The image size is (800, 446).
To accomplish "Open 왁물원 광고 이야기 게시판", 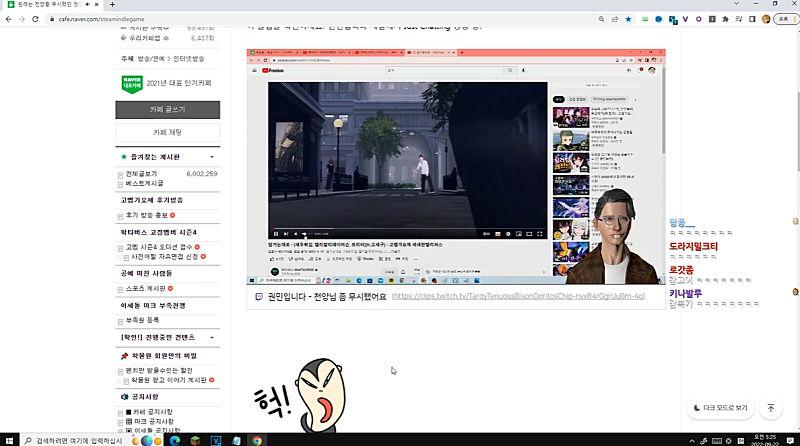I will click(x=169, y=380).
